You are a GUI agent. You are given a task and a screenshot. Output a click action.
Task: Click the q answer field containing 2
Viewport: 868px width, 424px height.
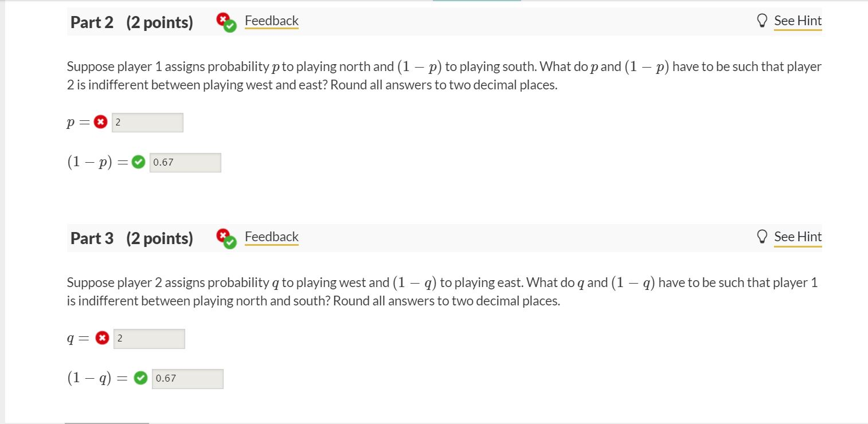[149, 339]
